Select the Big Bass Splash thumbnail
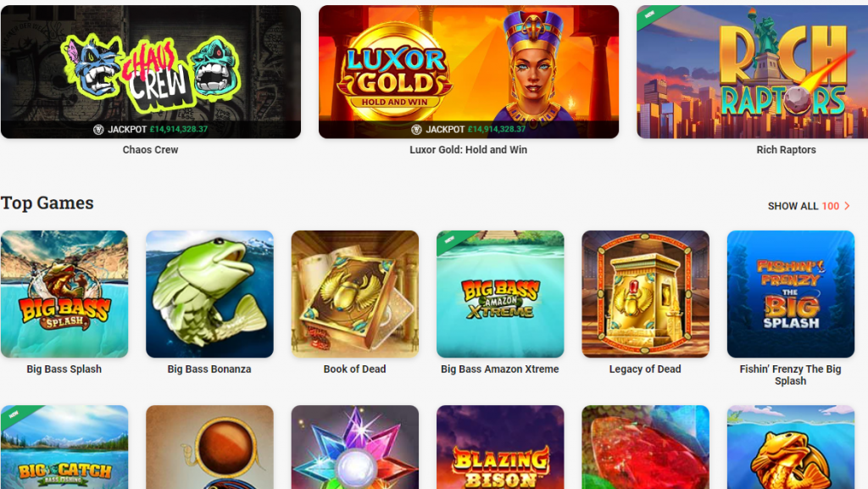This screenshot has height=489, width=868. (64, 294)
